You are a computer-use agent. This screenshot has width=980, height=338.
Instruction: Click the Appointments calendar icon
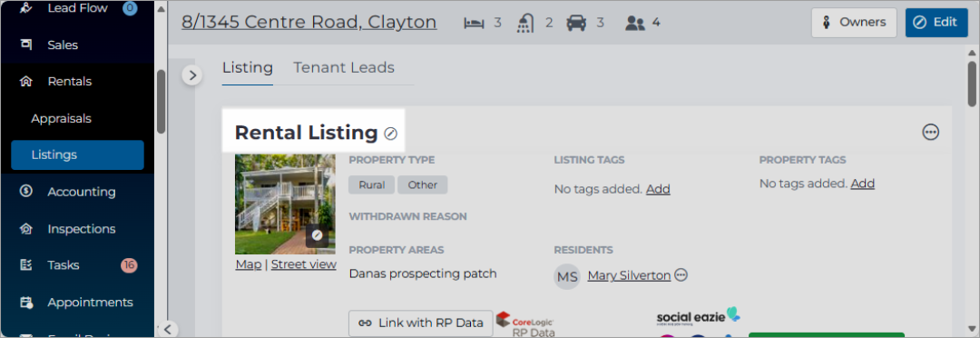tap(25, 303)
